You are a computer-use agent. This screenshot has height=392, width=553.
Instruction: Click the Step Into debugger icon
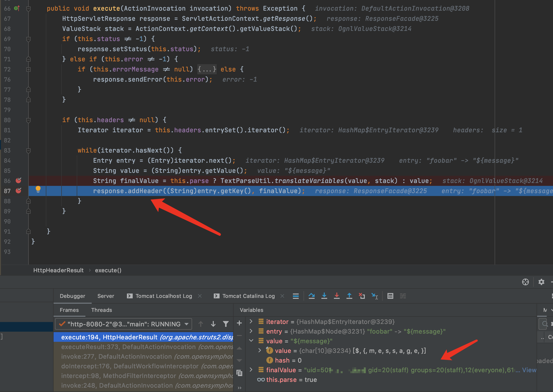[x=324, y=296]
